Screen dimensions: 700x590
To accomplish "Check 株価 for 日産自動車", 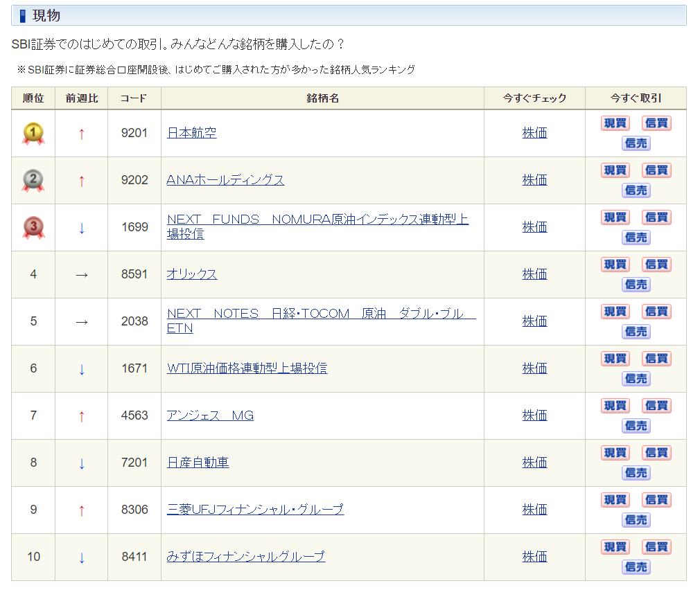I will (x=534, y=463).
